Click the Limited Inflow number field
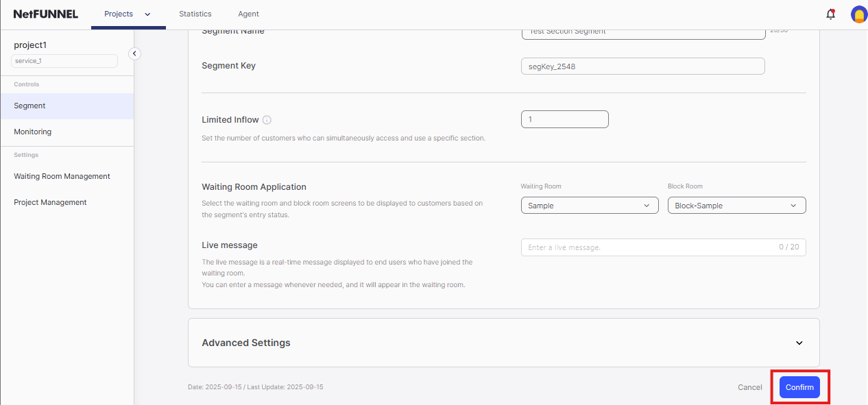Image resolution: width=868 pixels, height=405 pixels. (564, 119)
